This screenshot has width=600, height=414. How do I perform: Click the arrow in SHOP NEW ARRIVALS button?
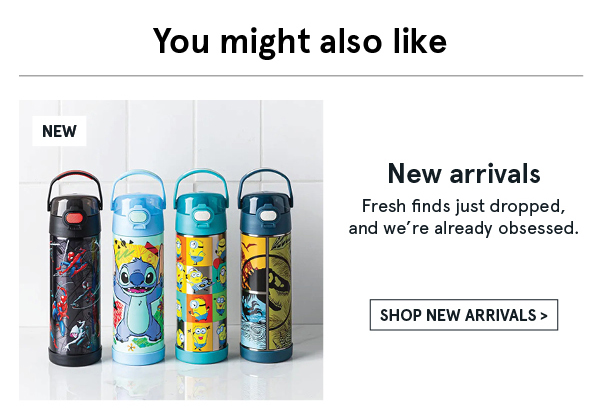[544, 316]
